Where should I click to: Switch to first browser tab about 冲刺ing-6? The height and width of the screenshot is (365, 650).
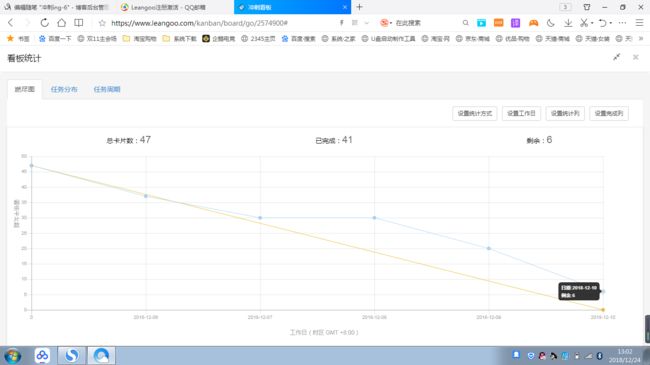click(58, 7)
